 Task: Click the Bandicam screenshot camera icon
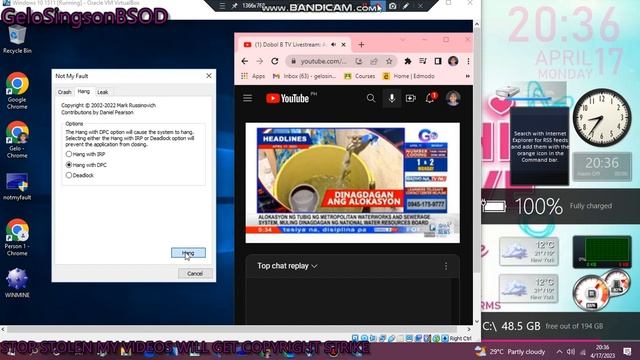click(x=393, y=6)
